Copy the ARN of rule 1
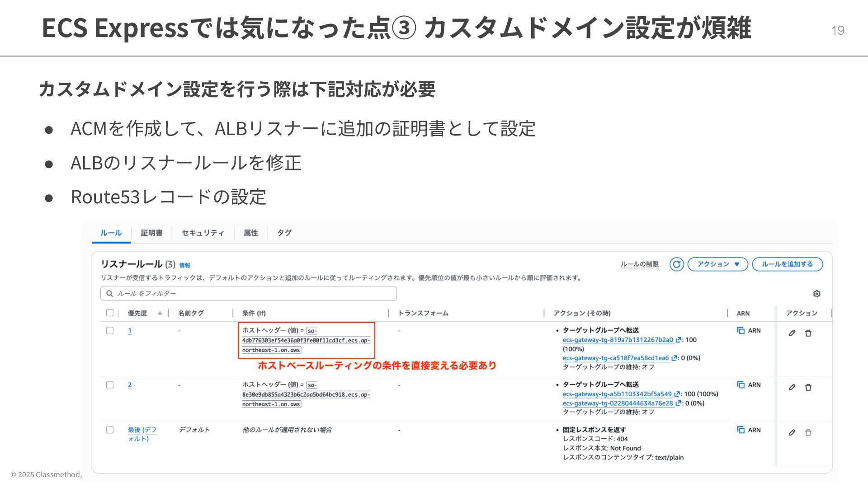 [x=741, y=331]
